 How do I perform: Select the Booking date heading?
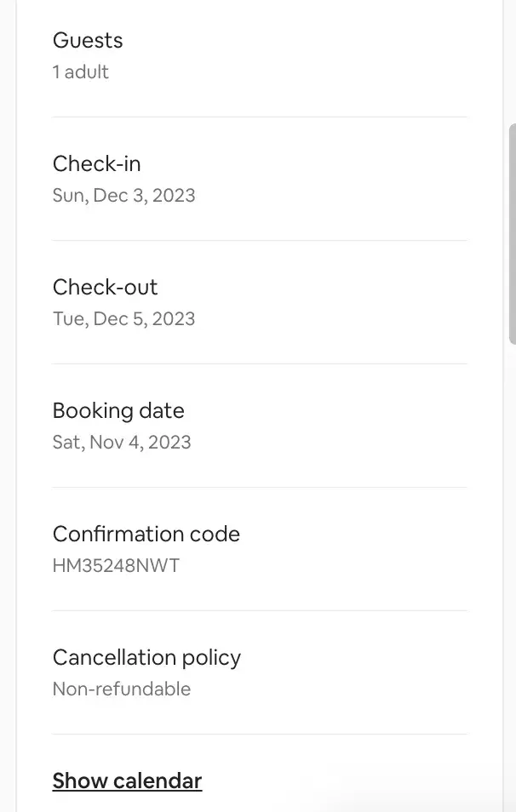[118, 410]
